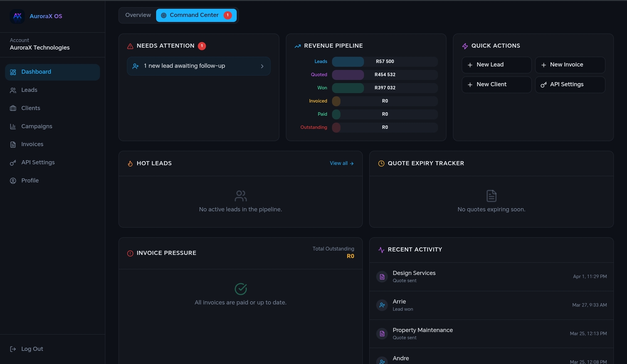
Task: Click the Profile user circle icon
Action: tap(13, 181)
